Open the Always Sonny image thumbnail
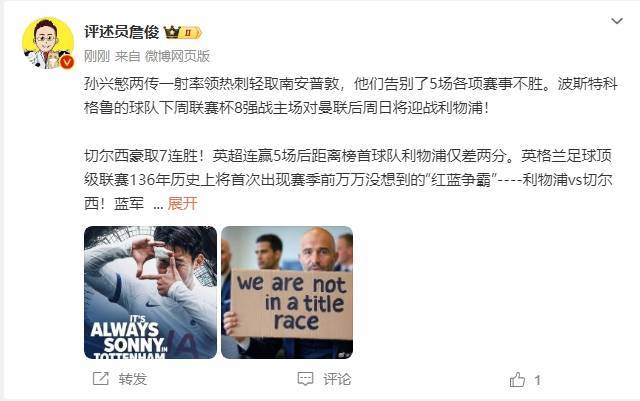Screen dimensions: 640x401 pyautogui.click(x=150, y=292)
